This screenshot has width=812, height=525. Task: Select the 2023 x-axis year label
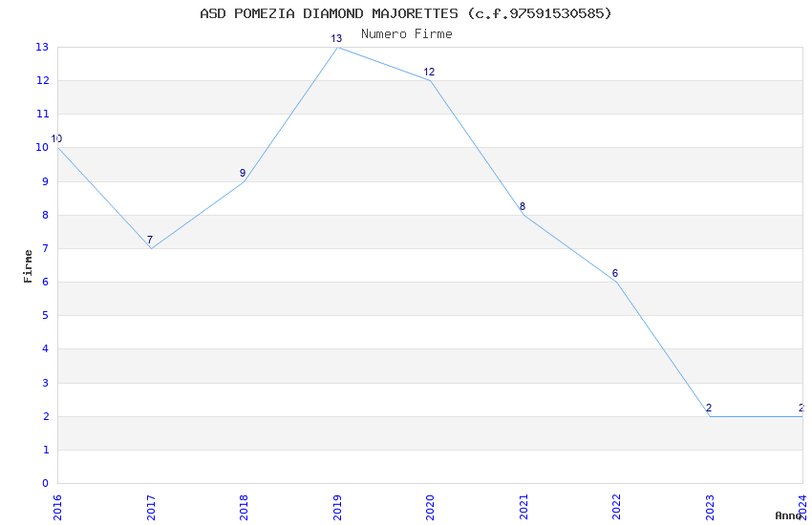point(710,508)
